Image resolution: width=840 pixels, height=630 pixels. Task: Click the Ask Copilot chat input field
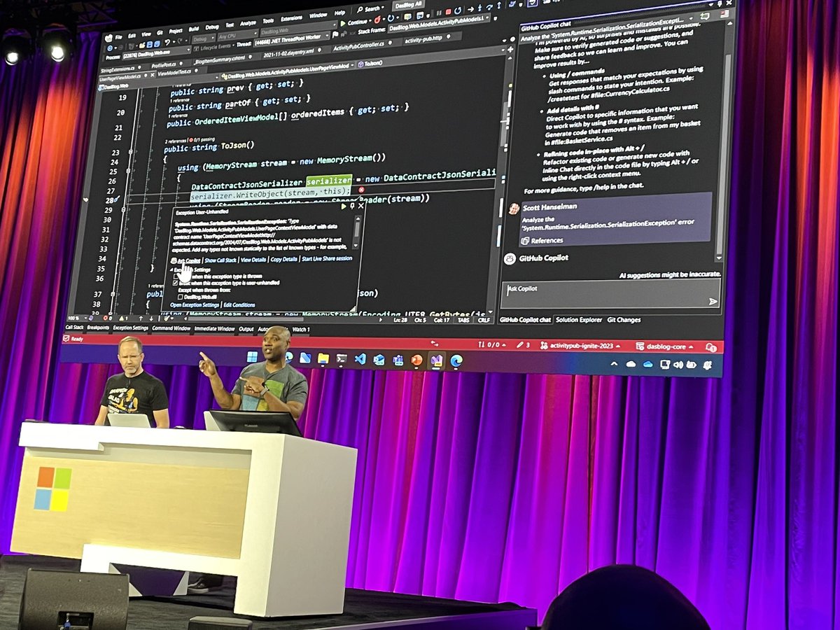point(610,293)
